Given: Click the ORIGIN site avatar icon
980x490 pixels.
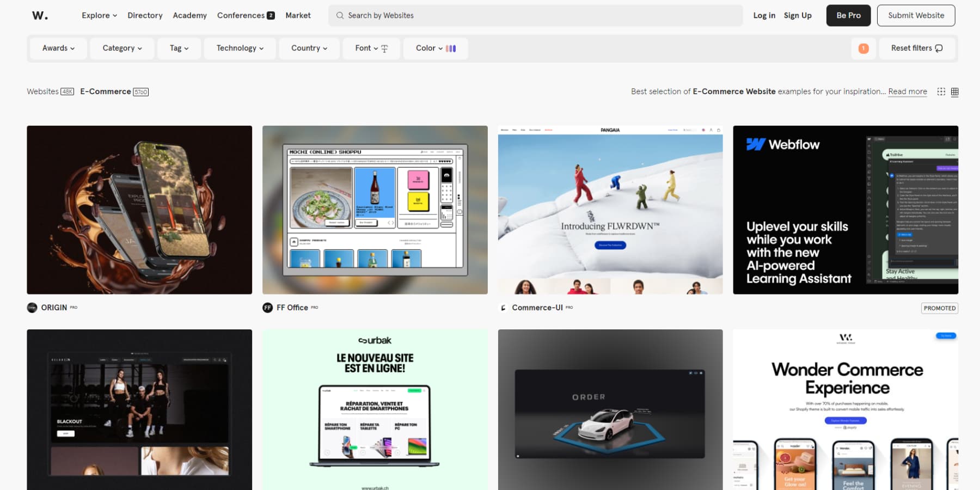Looking at the screenshot, I should (33, 307).
